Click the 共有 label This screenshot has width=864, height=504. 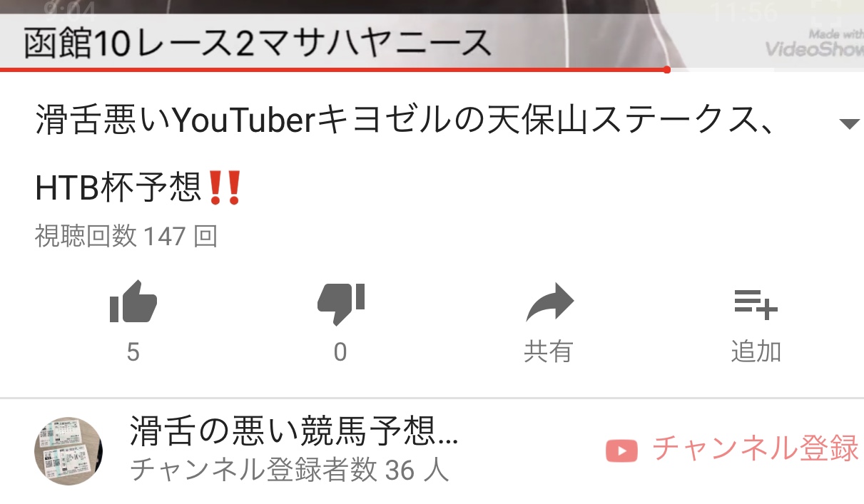point(549,351)
